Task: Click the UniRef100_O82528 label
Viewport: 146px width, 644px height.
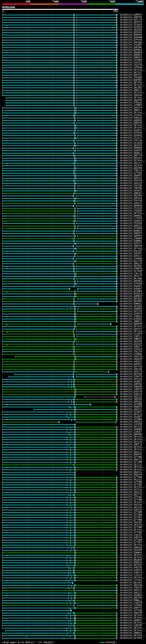Action: click(x=131, y=30)
